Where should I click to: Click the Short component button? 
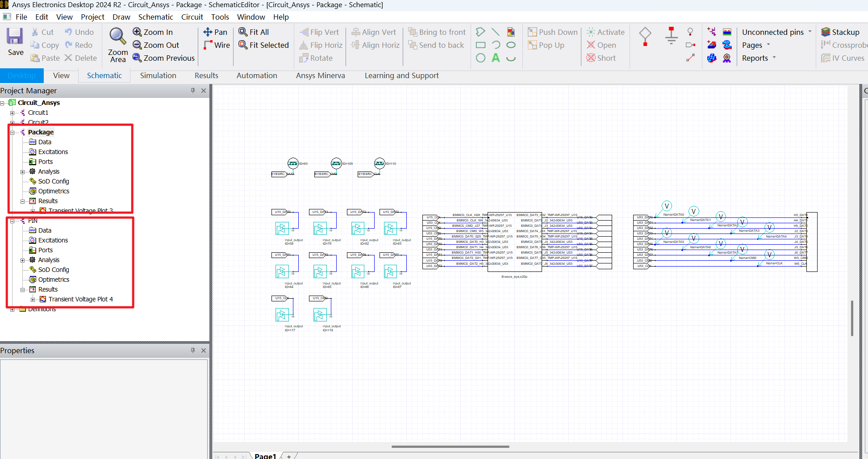601,58
